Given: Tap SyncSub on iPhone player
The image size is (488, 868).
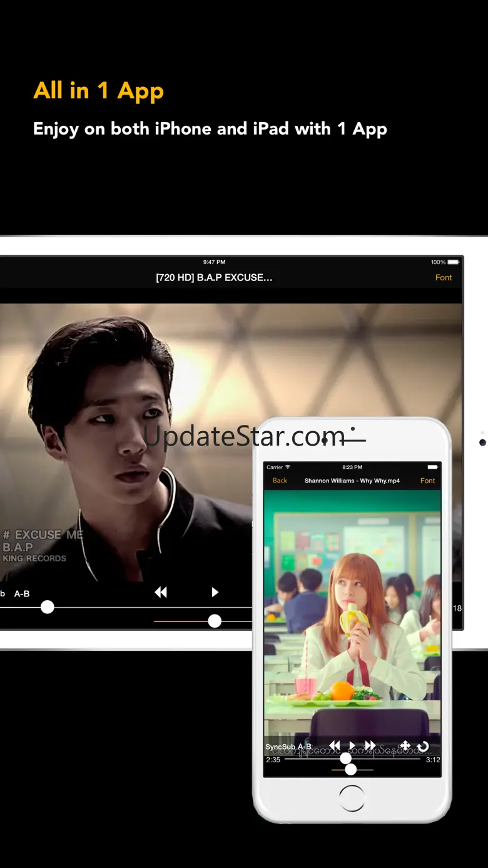Looking at the screenshot, I should point(280,747).
